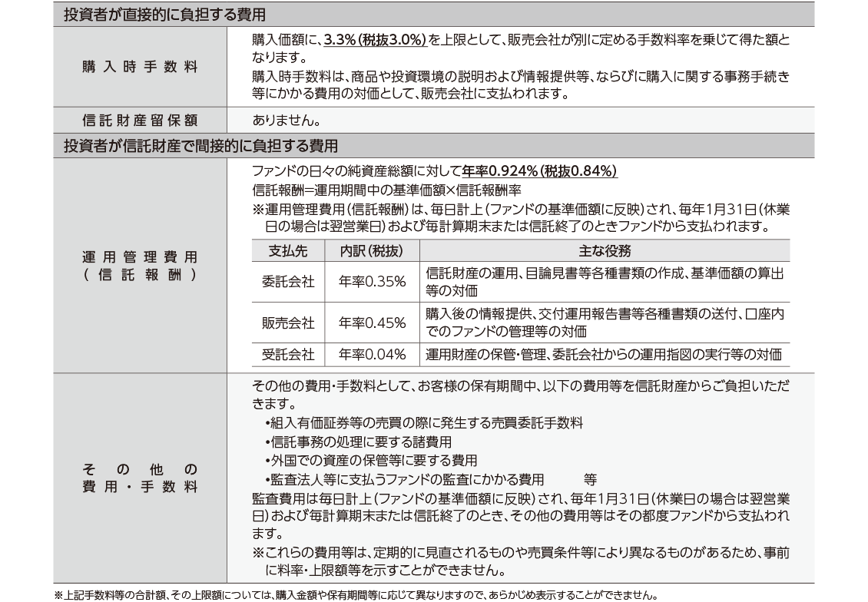The image size is (868, 602).
Task: Click the 年率0.45% value
Action: pyautogui.click(x=372, y=322)
